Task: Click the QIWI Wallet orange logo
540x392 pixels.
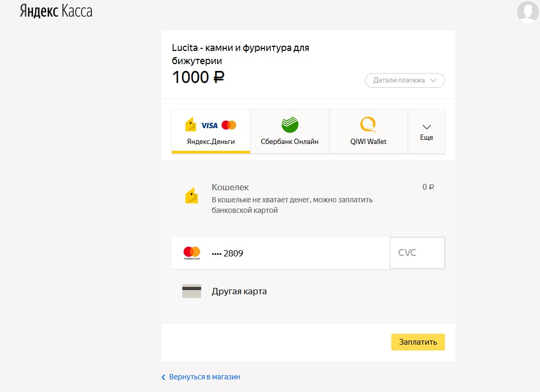Action: [x=368, y=125]
